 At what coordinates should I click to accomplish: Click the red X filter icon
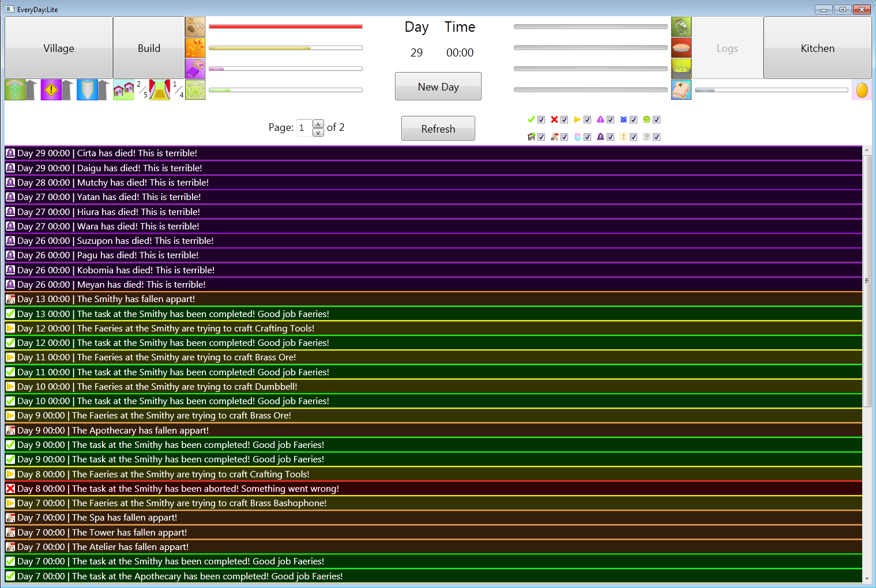coord(554,119)
